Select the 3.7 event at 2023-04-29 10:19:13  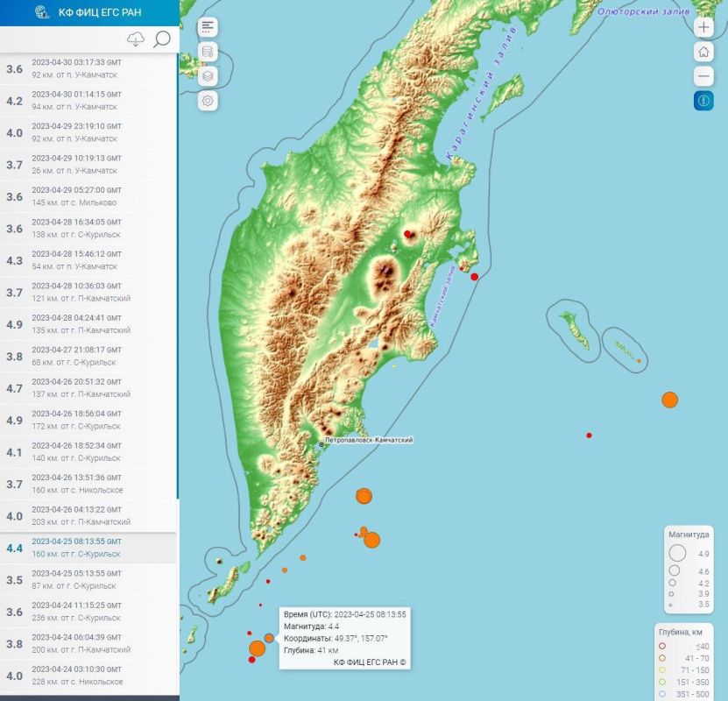(x=88, y=165)
